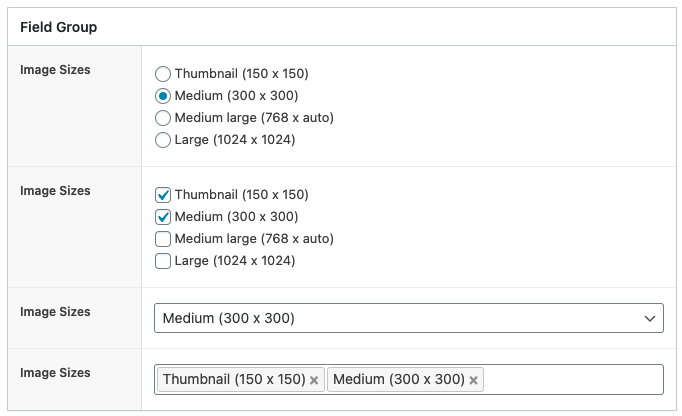The width and height of the screenshot is (682, 416).
Task: Click the Medium tag label in multi-select
Action: pos(399,379)
